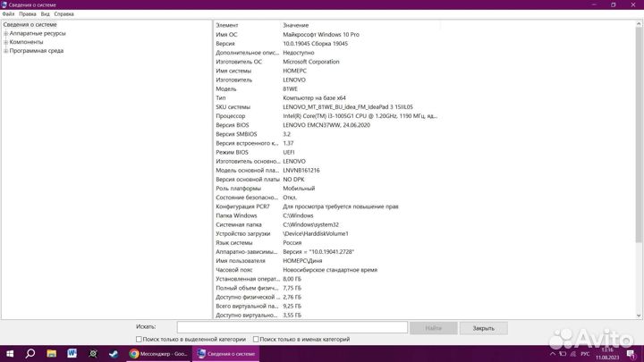Click the scroll down arrow of details list
This screenshot has width=644, height=362.
coord(639,316)
